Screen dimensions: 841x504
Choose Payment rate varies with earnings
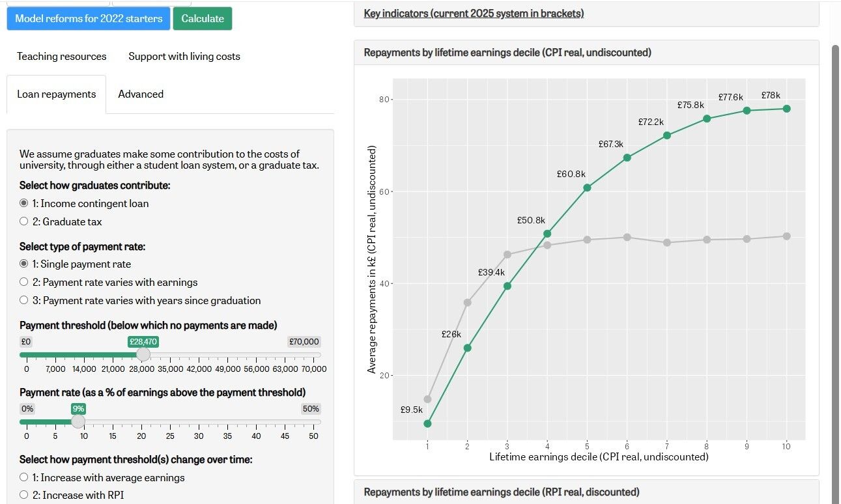24,282
